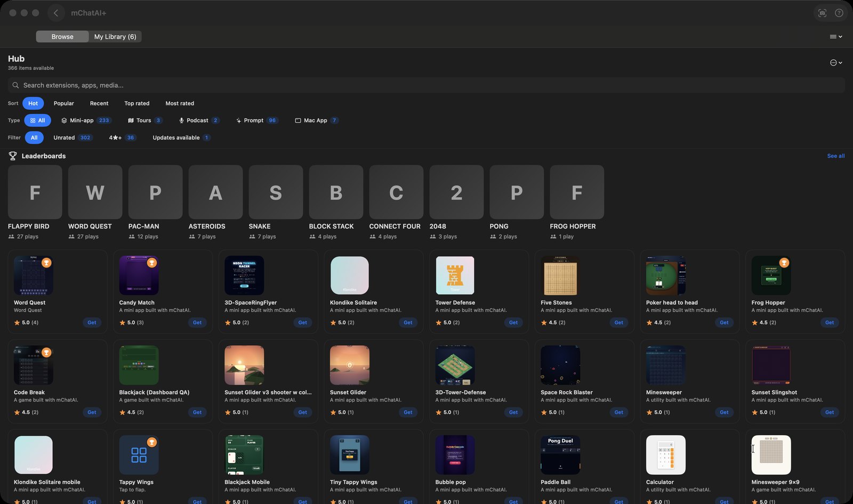Switch to the Browse tab
The height and width of the screenshot is (504, 853).
[62, 37]
